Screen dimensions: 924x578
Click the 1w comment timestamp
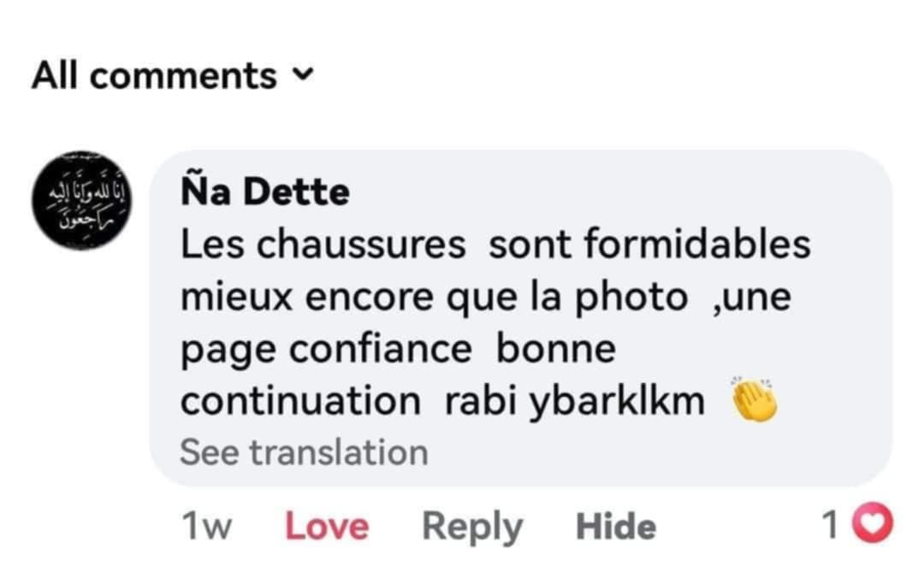[206, 527]
